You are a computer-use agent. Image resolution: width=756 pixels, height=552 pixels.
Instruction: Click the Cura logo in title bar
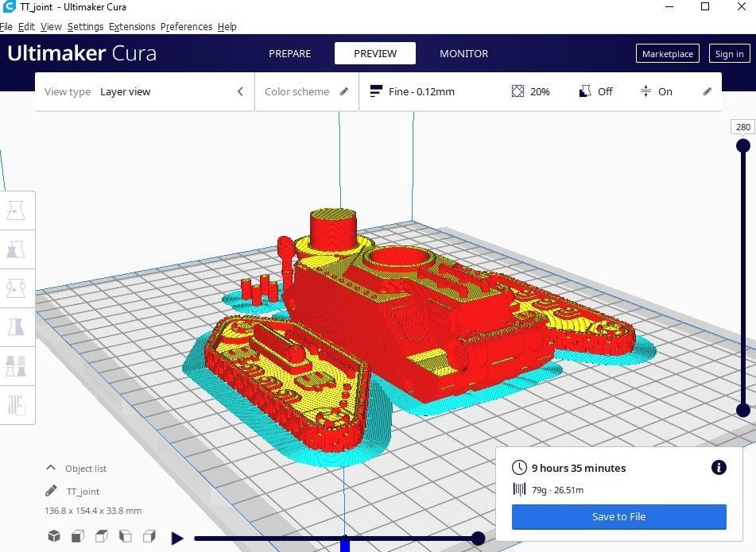[10, 6]
